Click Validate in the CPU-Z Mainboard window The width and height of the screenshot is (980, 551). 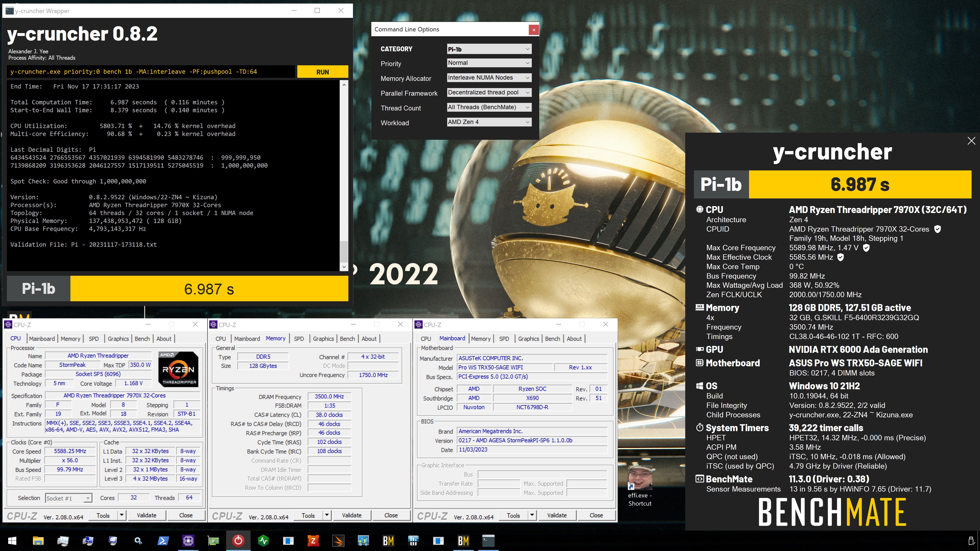pyautogui.click(x=557, y=515)
